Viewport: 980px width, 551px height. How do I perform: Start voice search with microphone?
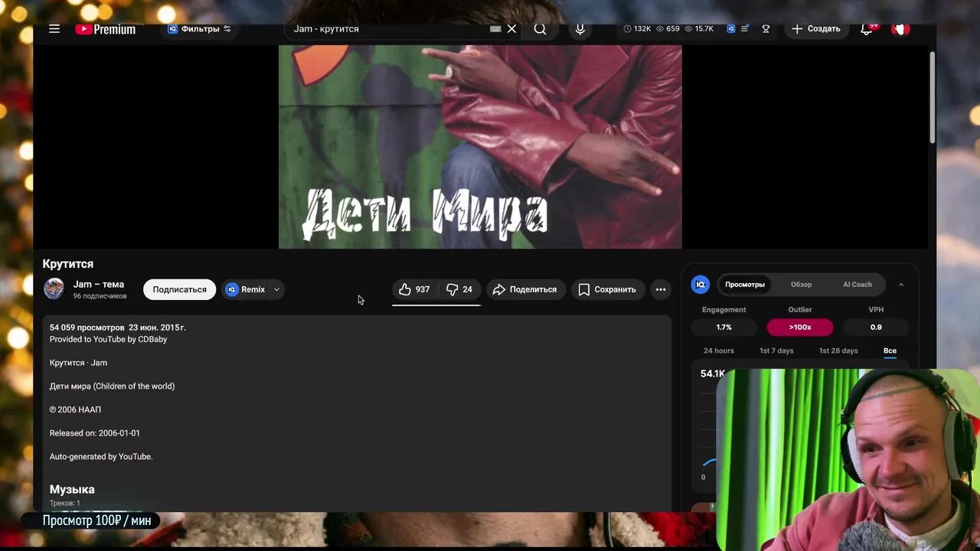click(580, 29)
